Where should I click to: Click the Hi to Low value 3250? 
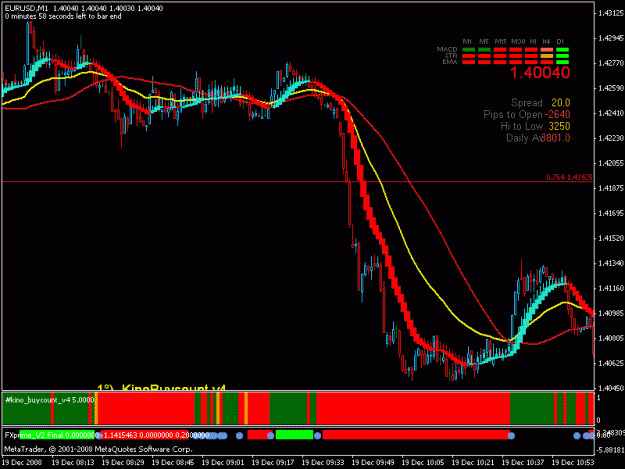pyautogui.click(x=559, y=126)
